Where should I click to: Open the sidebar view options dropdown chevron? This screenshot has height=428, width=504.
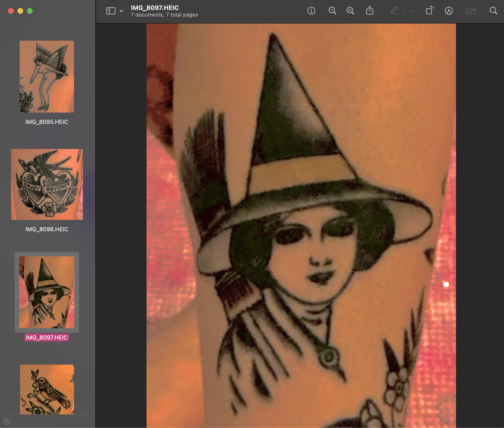121,11
